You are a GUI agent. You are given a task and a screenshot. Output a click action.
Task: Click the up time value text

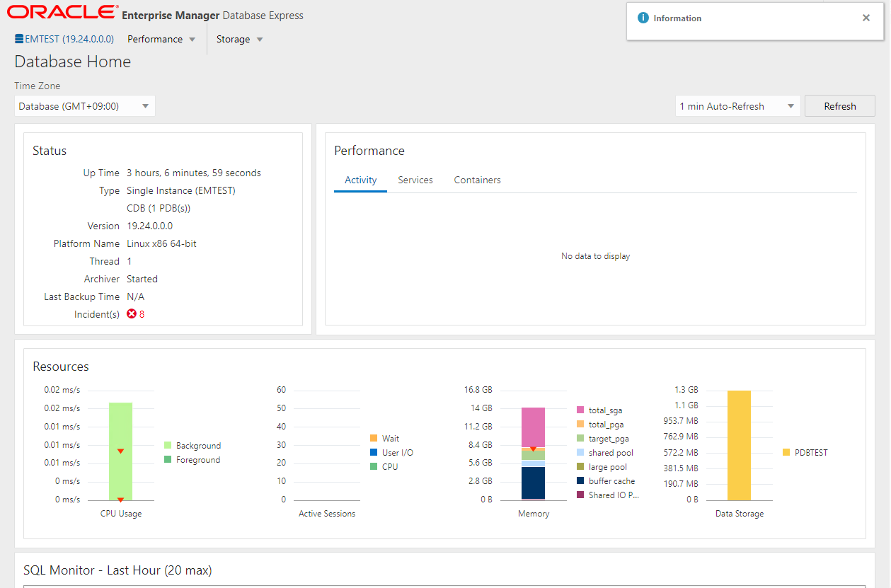tap(194, 173)
